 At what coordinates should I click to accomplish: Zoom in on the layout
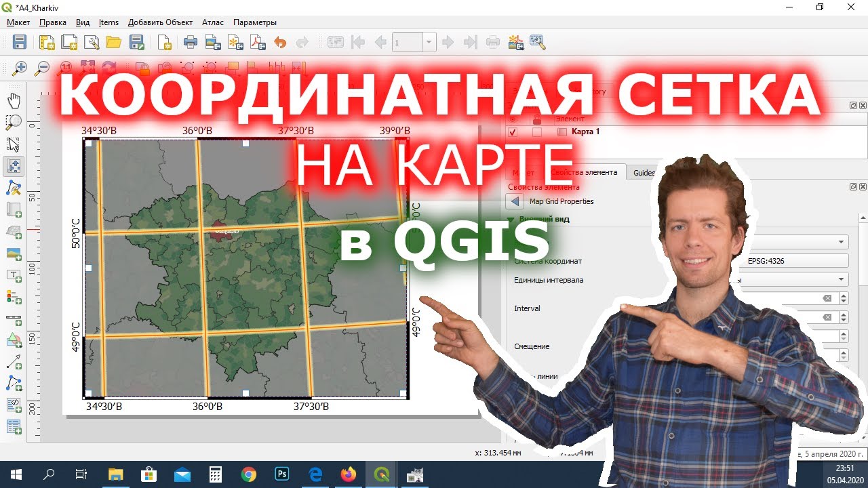coord(20,67)
